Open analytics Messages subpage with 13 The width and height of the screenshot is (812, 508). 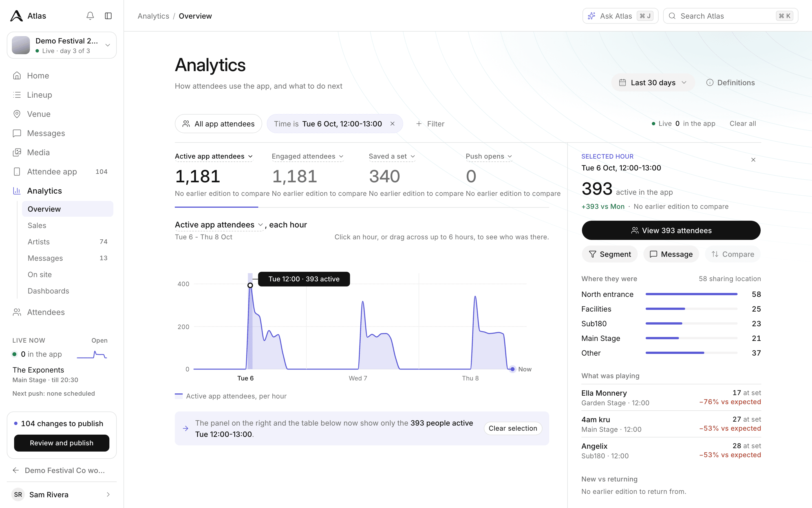[67, 258]
